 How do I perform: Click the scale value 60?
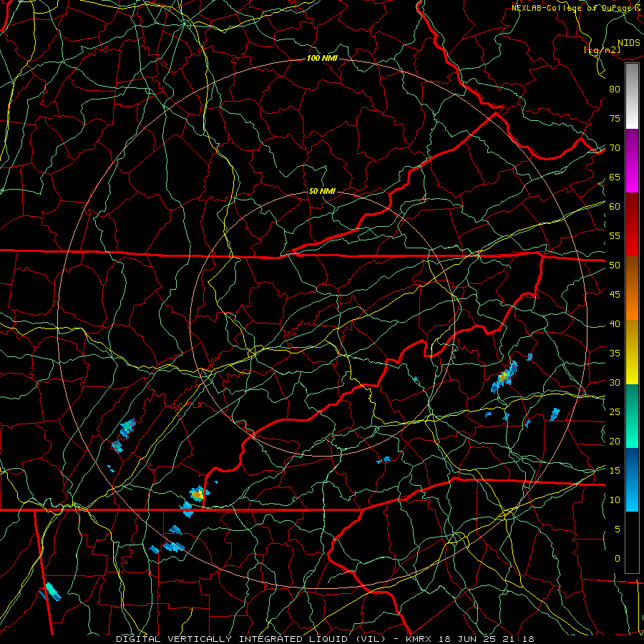[x=615, y=206]
